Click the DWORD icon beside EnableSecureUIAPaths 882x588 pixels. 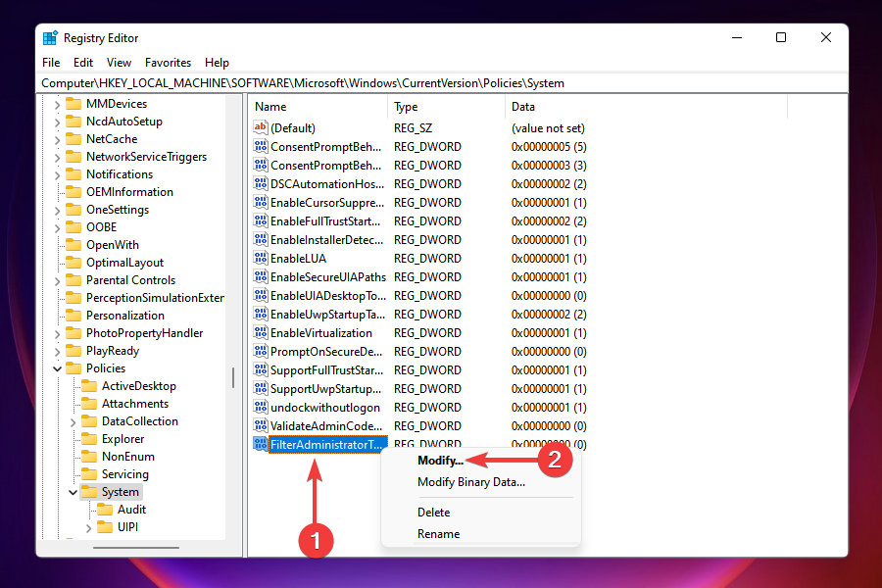(x=260, y=276)
